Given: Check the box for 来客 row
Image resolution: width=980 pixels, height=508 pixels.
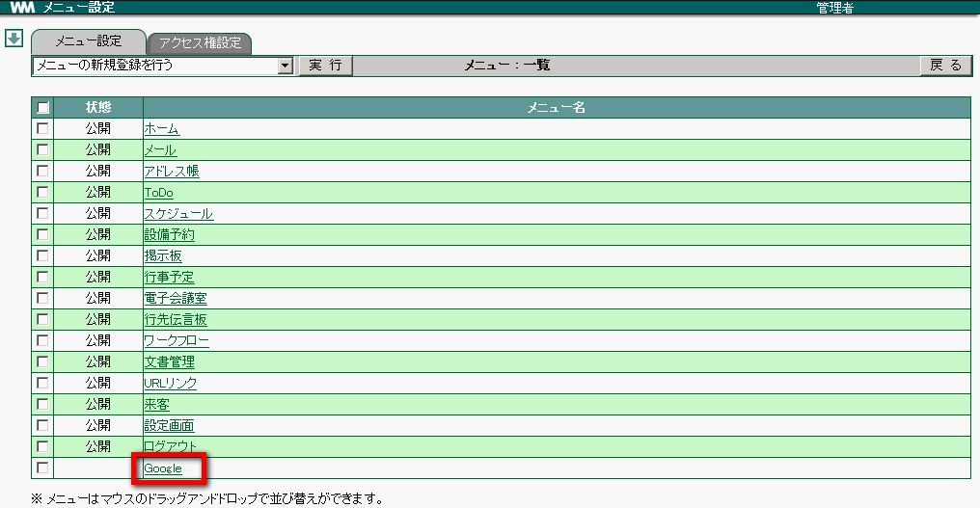Looking at the screenshot, I should click(42, 404).
